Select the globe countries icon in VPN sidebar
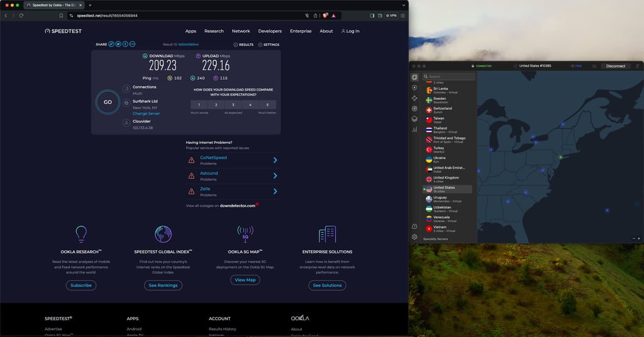 (415, 77)
